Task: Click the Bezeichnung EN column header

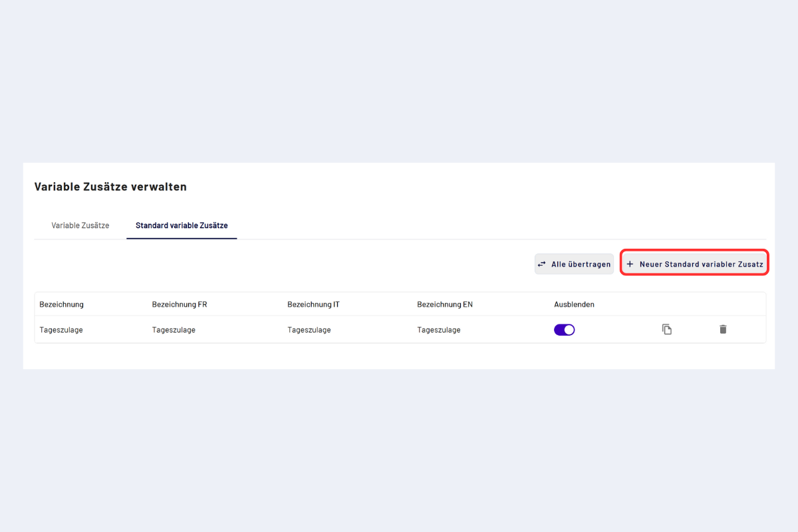Action: point(445,305)
